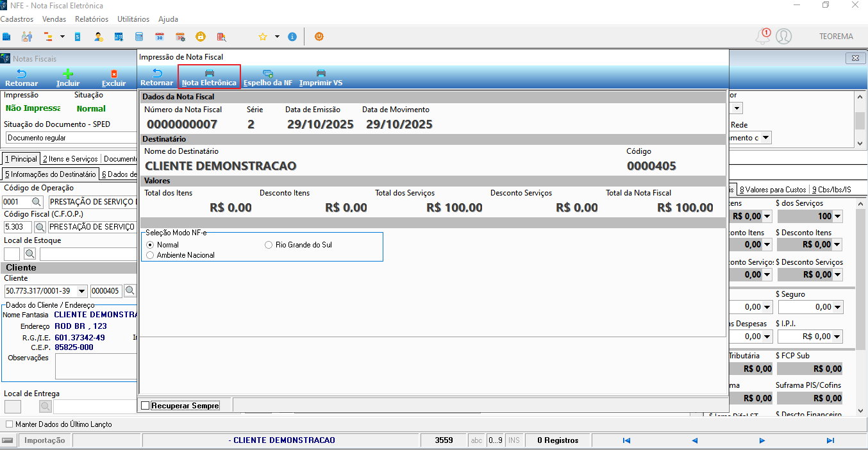Toggle Manter Dados do Último Lançto checkbox
The image size is (868, 450).
click(x=9, y=424)
